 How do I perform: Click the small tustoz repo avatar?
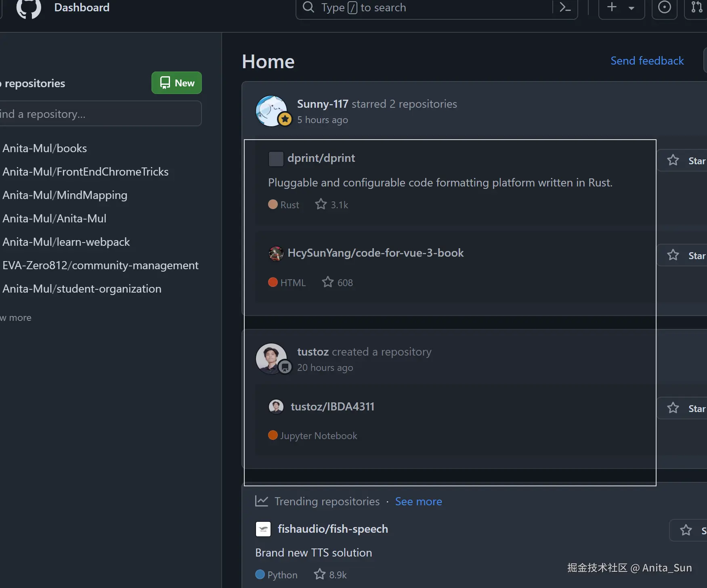[x=276, y=407]
